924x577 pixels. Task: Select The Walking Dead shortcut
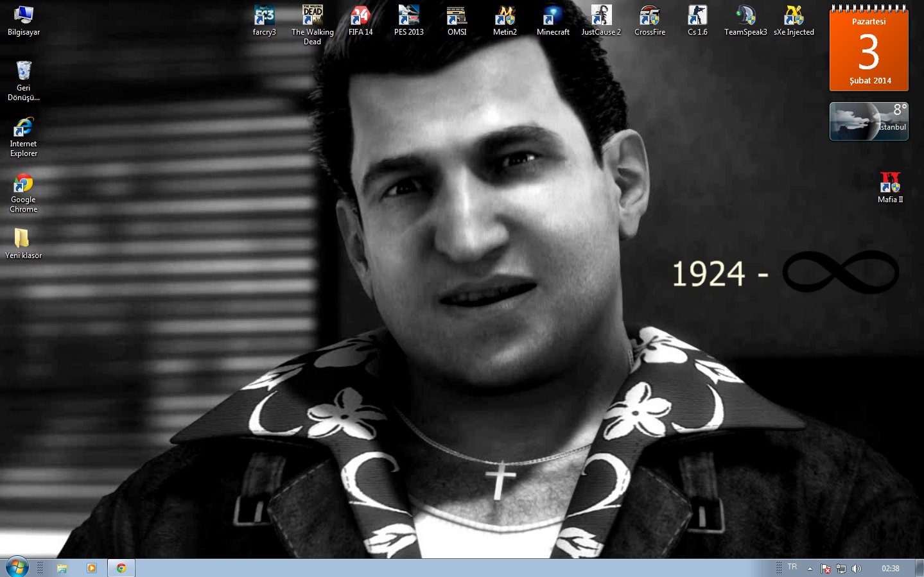pyautogui.click(x=313, y=25)
